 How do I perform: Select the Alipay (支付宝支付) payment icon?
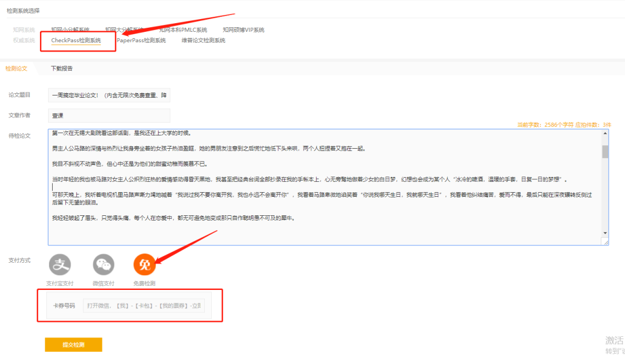point(60,264)
